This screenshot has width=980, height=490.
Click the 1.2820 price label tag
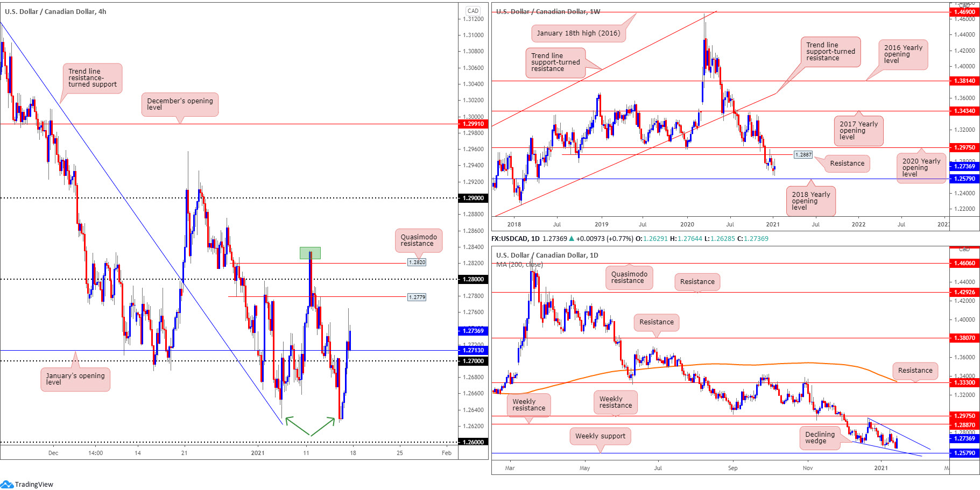[x=417, y=262]
